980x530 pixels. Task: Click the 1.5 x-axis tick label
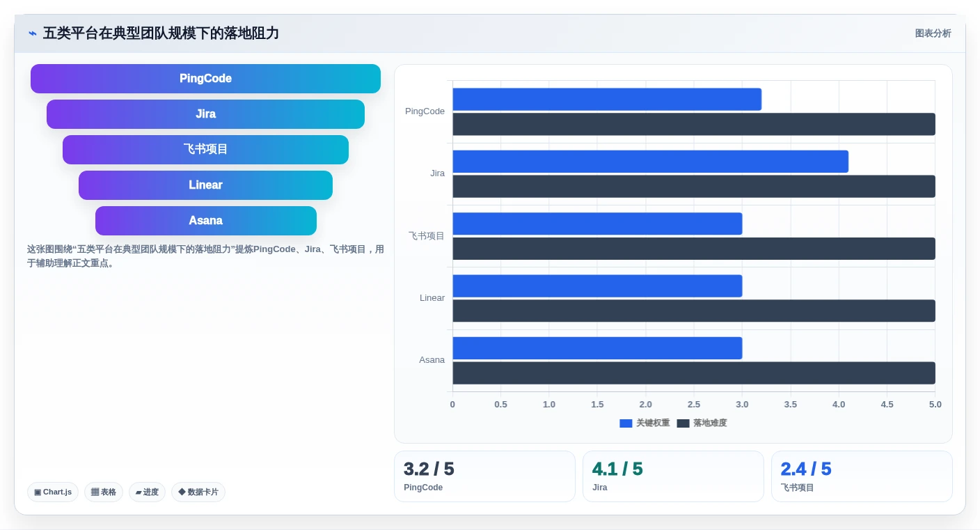(x=597, y=405)
